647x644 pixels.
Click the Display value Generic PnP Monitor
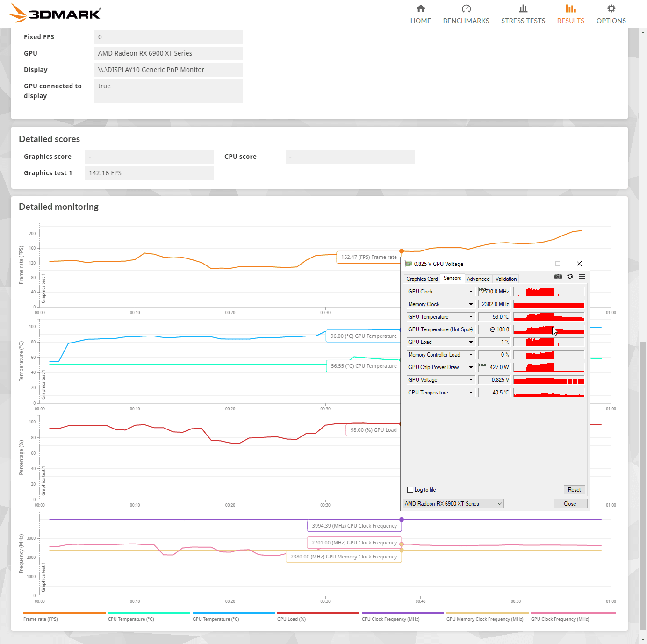[168, 70]
